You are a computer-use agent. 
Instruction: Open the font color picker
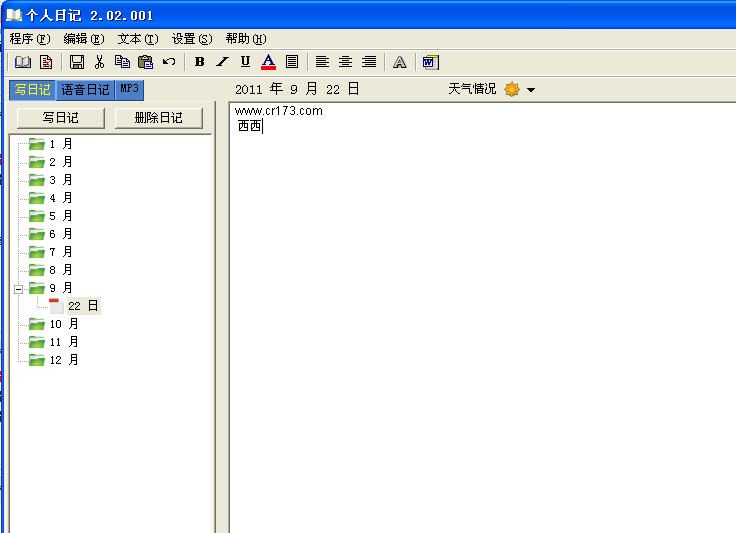(268, 62)
